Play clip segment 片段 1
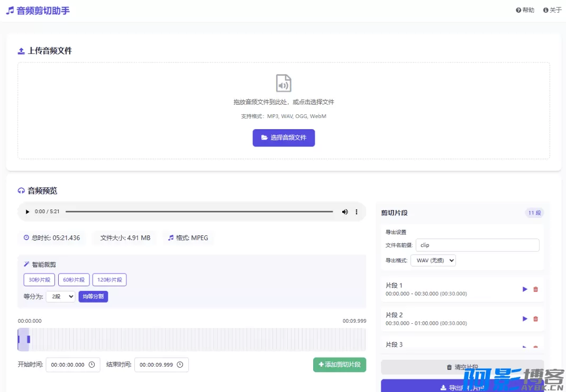Viewport: 566px width, 392px height. 525,289
